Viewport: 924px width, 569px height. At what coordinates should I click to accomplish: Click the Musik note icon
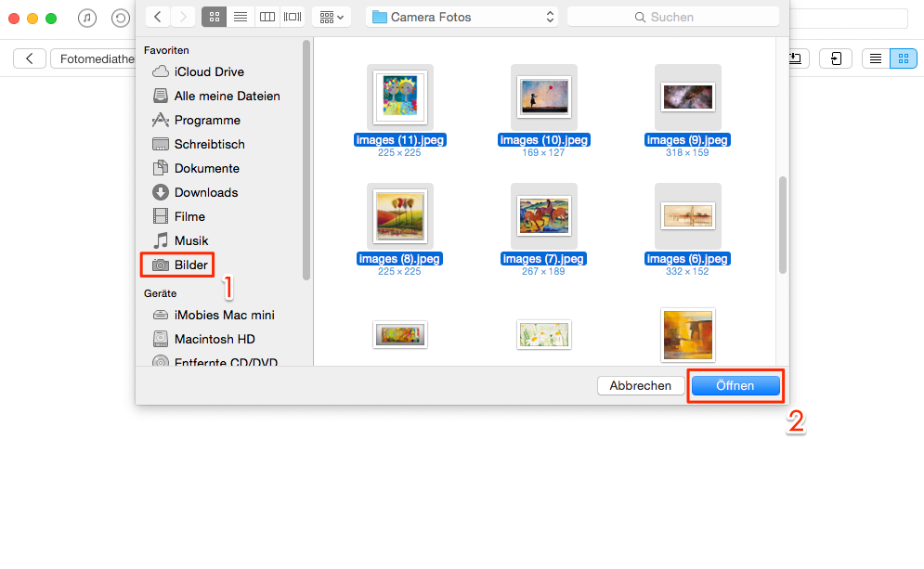click(x=161, y=241)
